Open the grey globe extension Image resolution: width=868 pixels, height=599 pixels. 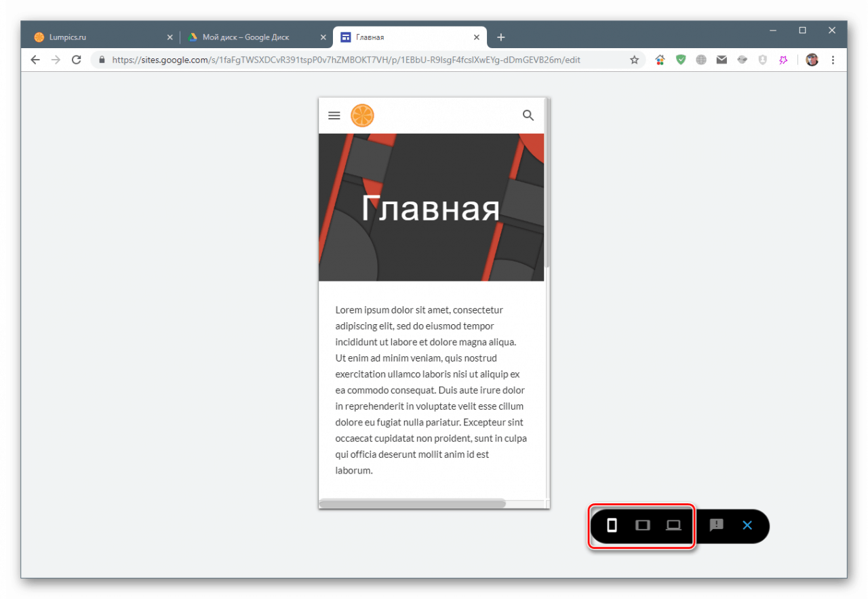(x=701, y=60)
